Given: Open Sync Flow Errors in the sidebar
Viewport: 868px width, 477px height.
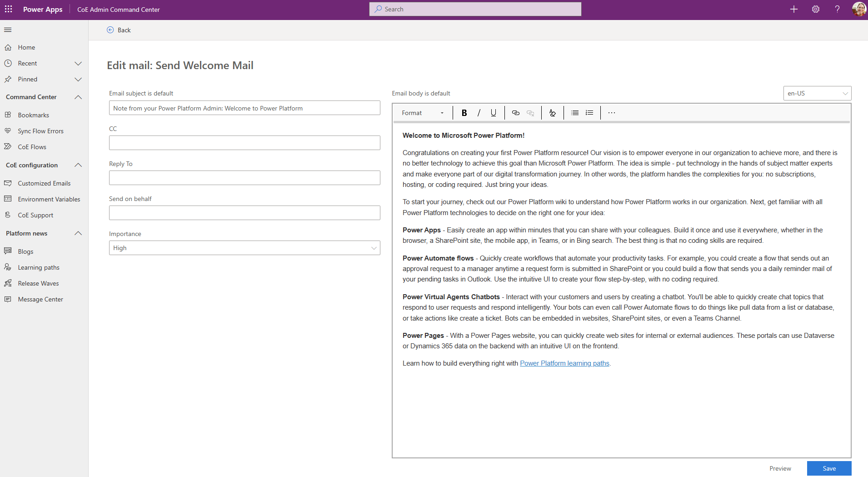Looking at the screenshot, I should tap(41, 131).
